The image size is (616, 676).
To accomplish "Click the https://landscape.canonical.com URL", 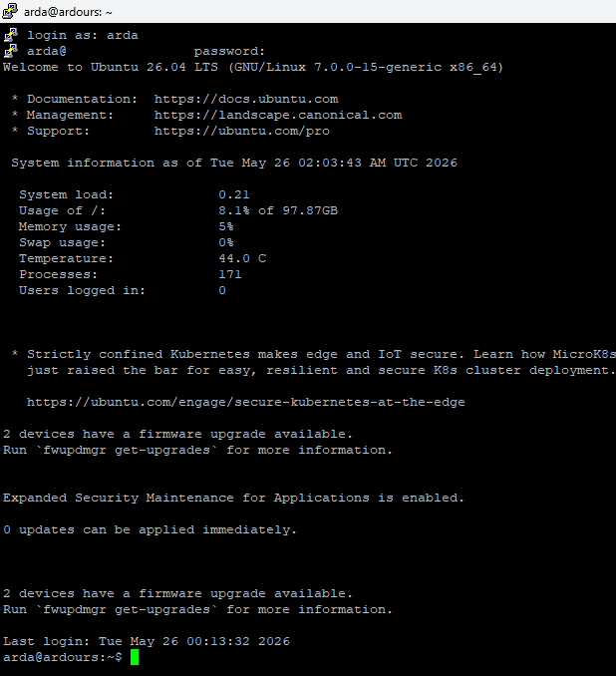I will [x=278, y=115].
